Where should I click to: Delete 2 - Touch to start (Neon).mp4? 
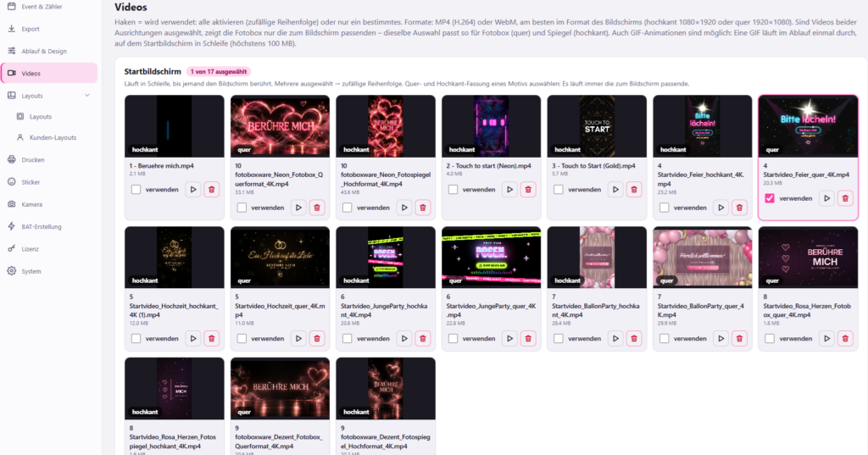[x=528, y=189]
